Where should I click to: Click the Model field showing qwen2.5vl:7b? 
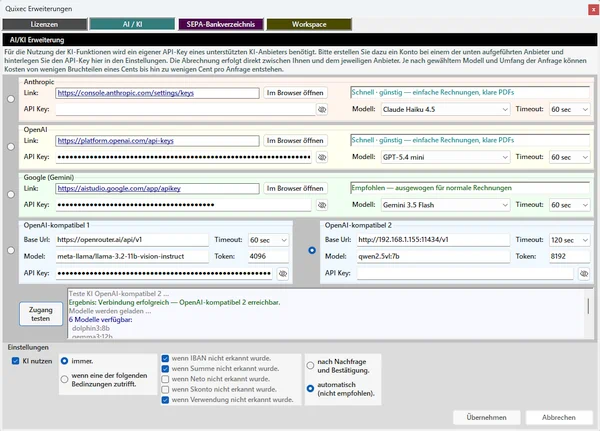click(433, 256)
